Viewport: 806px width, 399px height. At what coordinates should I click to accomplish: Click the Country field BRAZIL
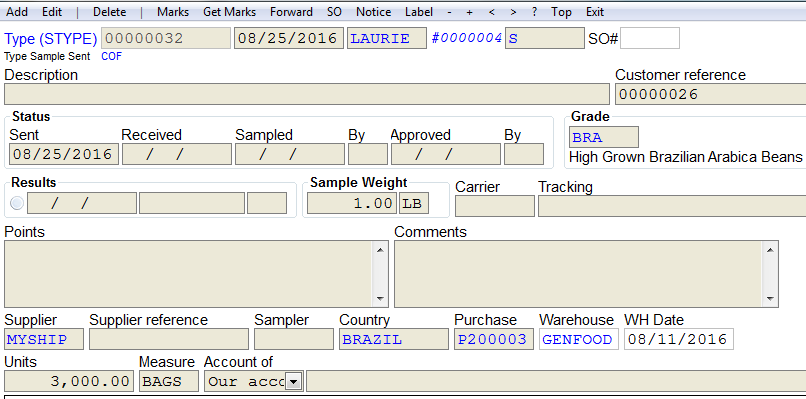coord(394,339)
